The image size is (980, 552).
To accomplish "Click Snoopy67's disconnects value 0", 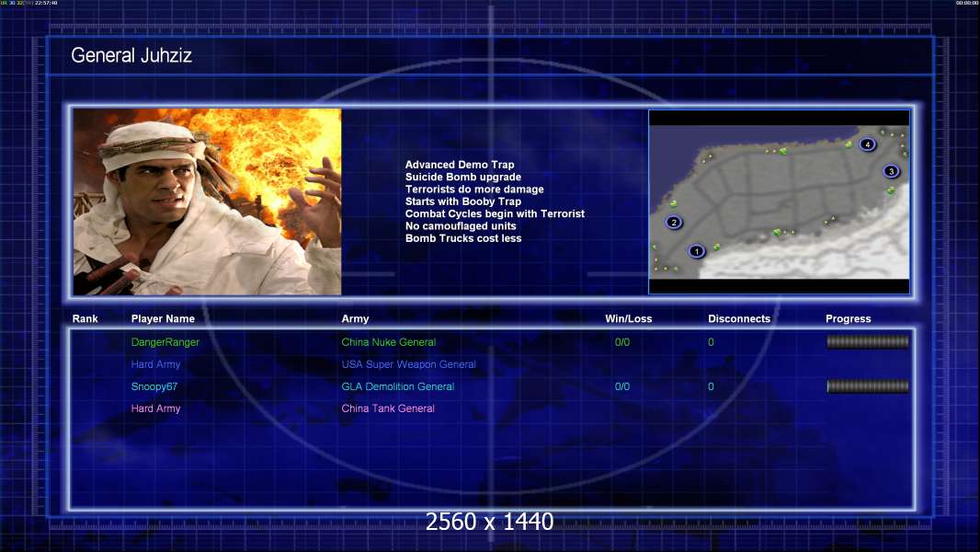I will click(x=711, y=386).
